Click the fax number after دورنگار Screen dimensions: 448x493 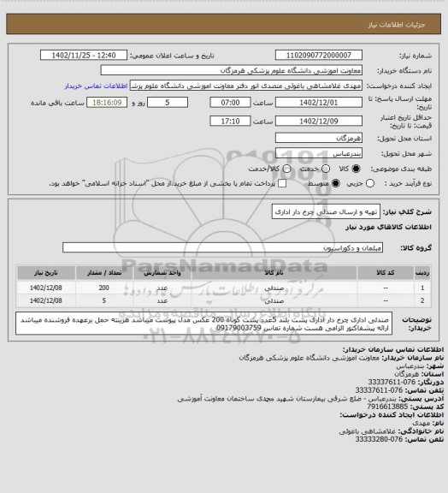pos(392,382)
